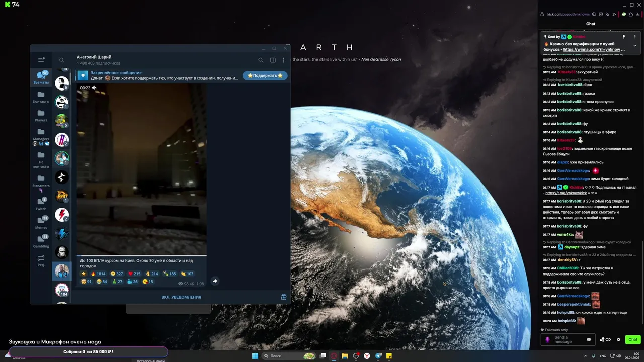Image resolution: width=644 pixels, height=362 pixels.
Task: Open the Gambling folder
Action: coord(41,241)
